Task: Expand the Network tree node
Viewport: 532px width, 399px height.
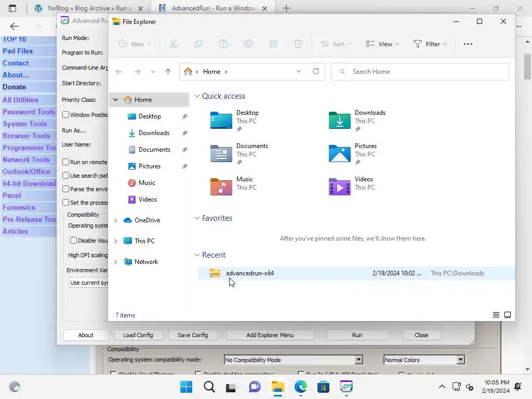Action: click(116, 262)
